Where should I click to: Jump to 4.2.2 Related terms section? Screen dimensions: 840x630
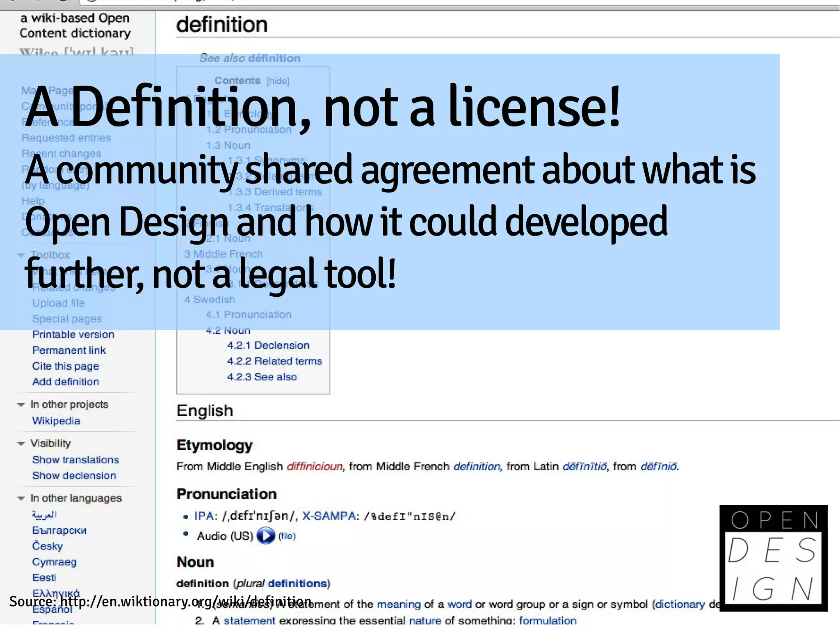274,361
